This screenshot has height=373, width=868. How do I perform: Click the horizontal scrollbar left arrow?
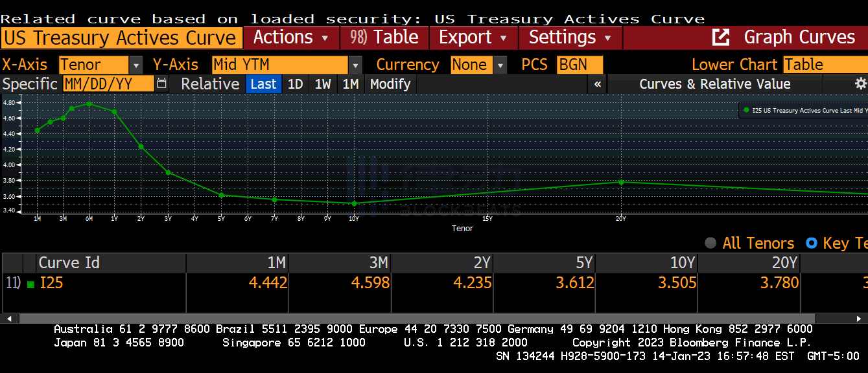tap(8, 319)
